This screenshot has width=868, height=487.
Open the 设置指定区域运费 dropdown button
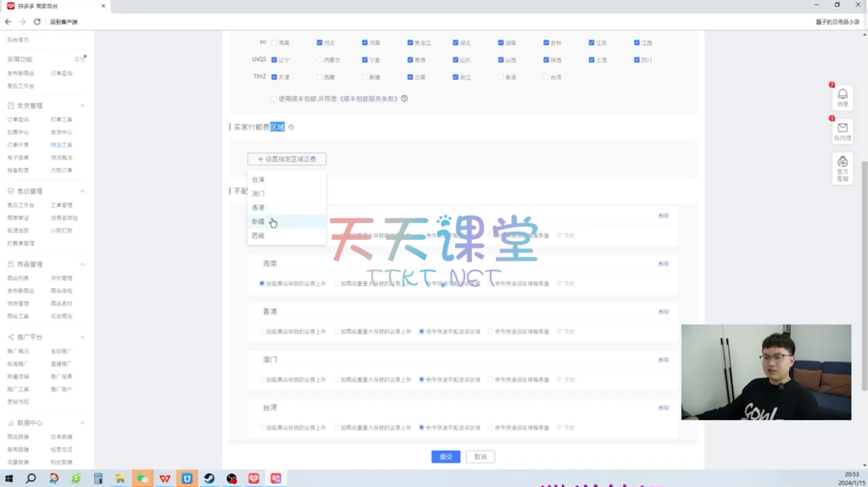287,159
